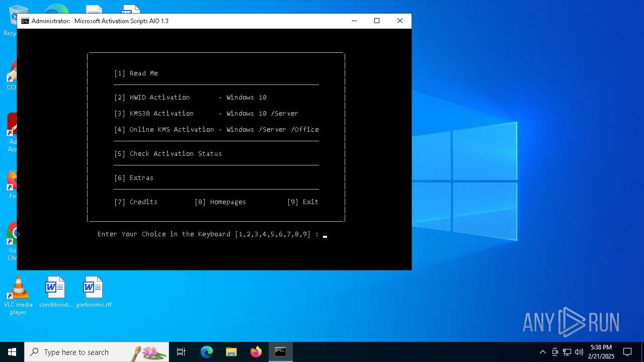Viewport: 644px width, 362px height.
Task: Click the [4] Online KMS Activation line
Action: pyautogui.click(x=216, y=130)
